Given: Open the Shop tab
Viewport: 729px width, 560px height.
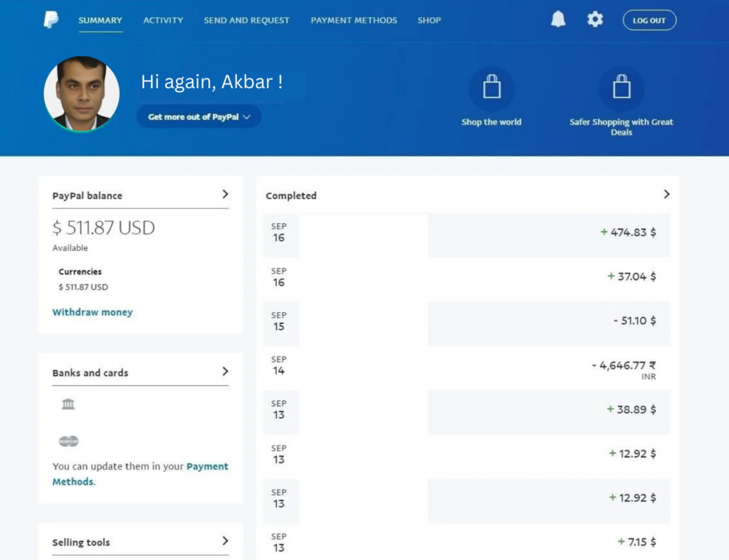Looking at the screenshot, I should tap(429, 21).
